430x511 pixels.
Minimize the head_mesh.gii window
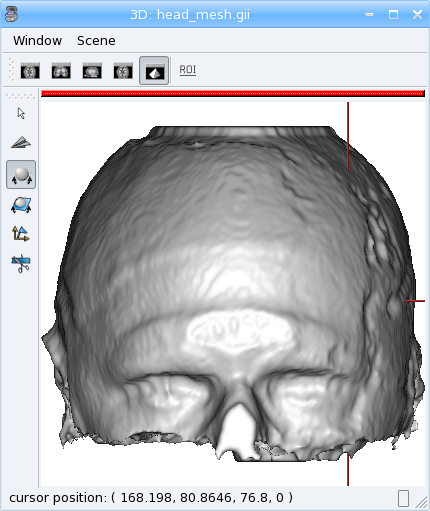(x=369, y=14)
